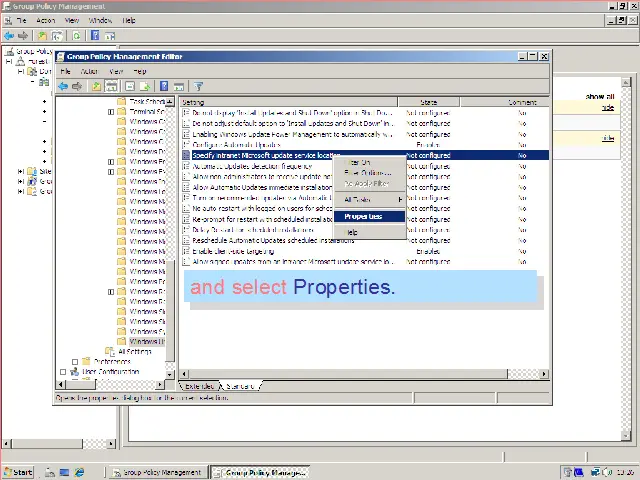This screenshot has height=480, width=640.
Task: Click the Filter funnel icon in Editor toolbar
Action: coord(198,86)
